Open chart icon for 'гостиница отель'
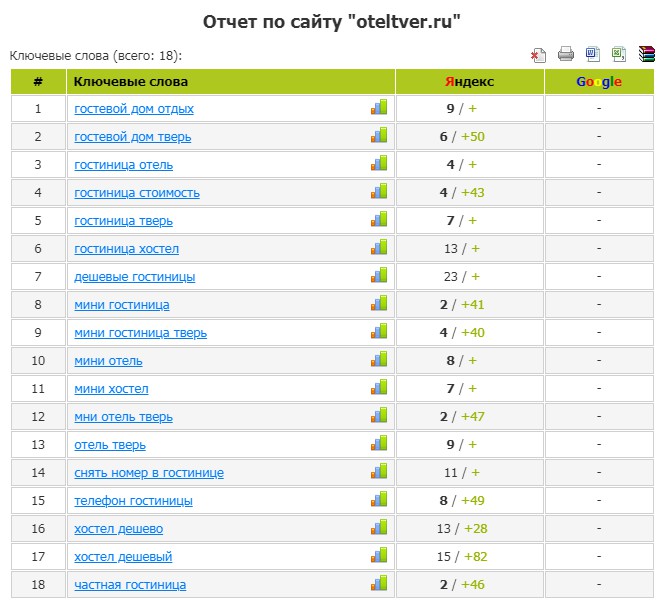Image resolution: width=666 pixels, height=611 pixels. click(379, 163)
